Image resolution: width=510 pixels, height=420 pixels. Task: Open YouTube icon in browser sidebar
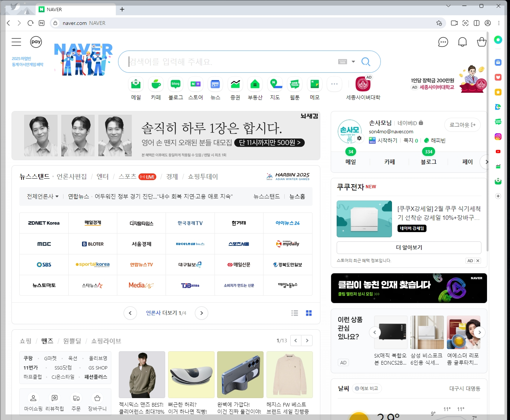(x=498, y=152)
